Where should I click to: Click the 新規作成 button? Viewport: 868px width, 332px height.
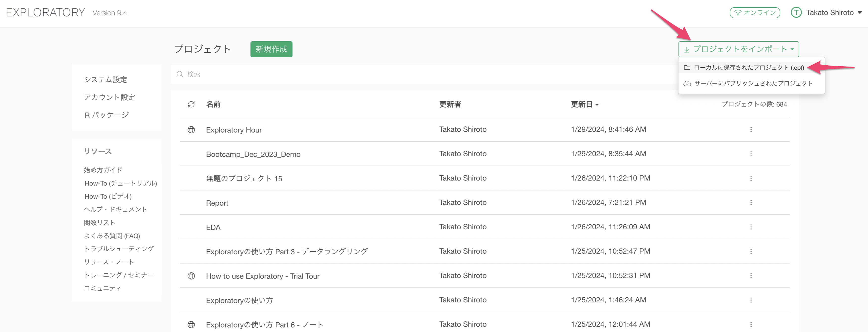click(271, 49)
